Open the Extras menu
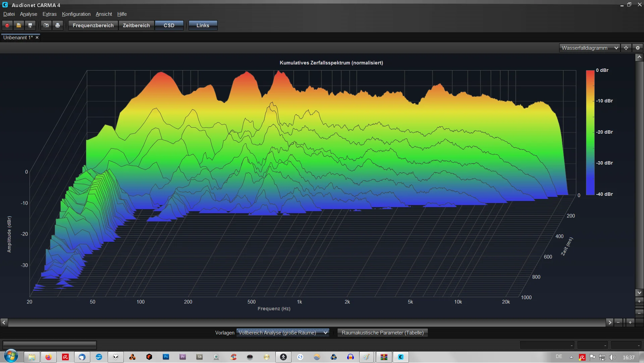Viewport: 644px width, 363px height. click(50, 14)
